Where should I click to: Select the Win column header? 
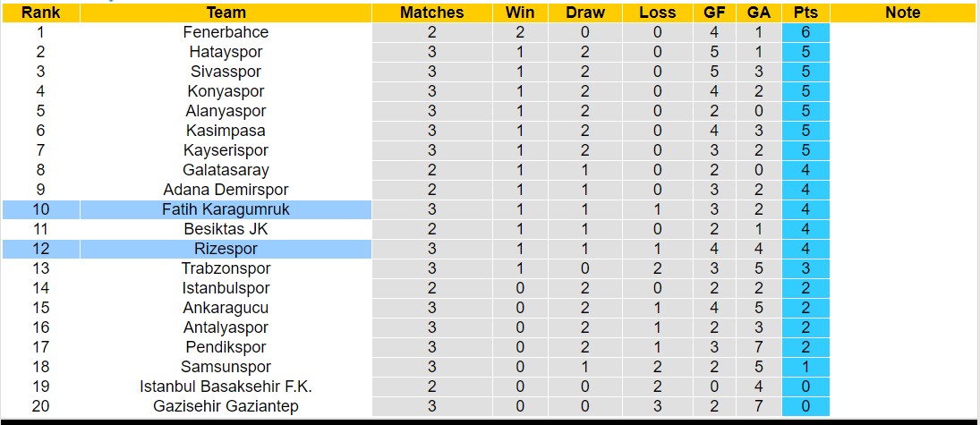click(x=519, y=13)
